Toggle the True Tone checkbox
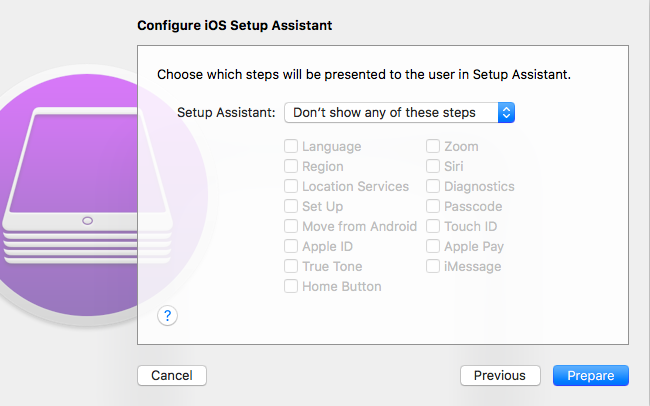This screenshot has height=406, width=650. click(x=291, y=267)
